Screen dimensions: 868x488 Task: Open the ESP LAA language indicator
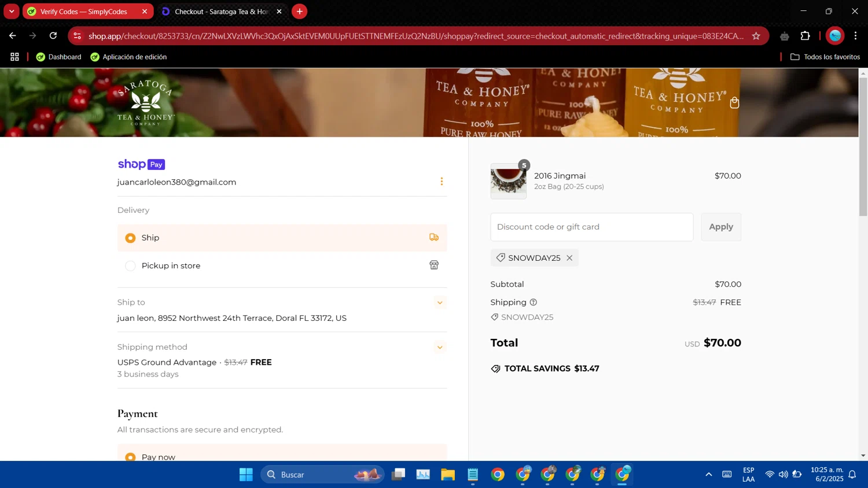[x=748, y=475]
